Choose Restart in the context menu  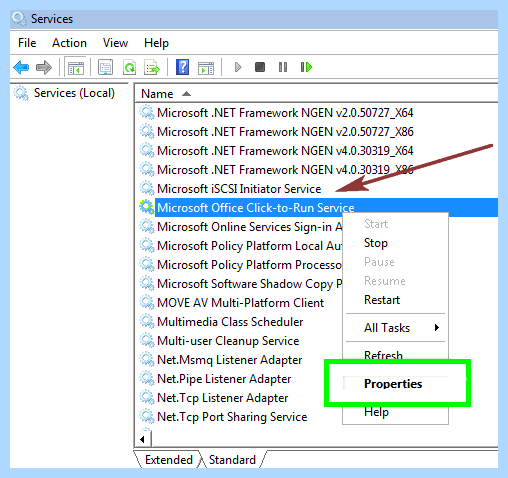pos(382,300)
